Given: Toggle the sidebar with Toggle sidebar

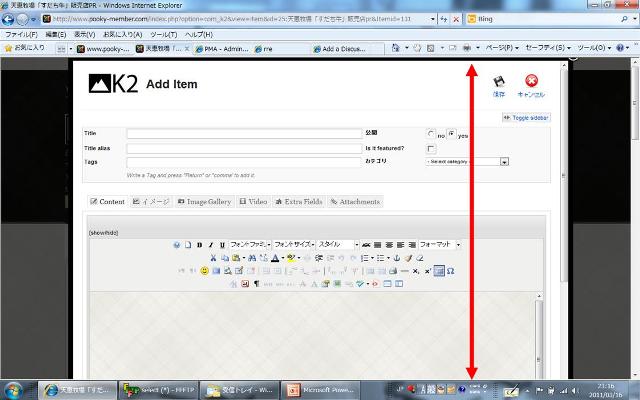Looking at the screenshot, I should point(526,118).
